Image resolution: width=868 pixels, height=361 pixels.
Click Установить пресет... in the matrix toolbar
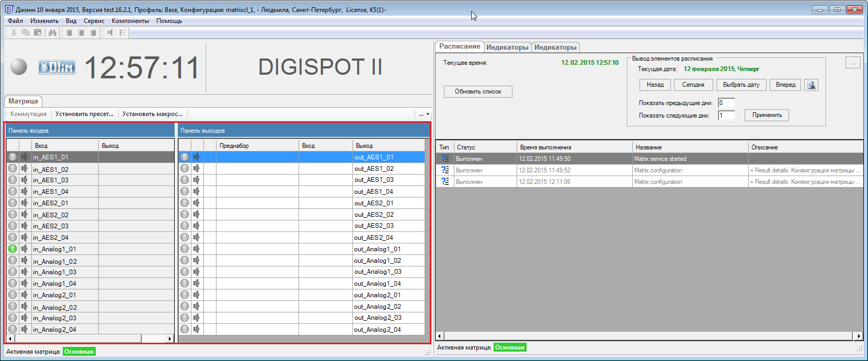click(x=85, y=114)
